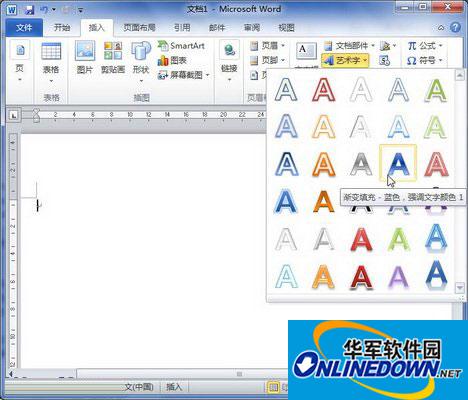Click the WordArt gallery scroll down arrow
The height and width of the screenshot is (400, 468).
(460, 287)
